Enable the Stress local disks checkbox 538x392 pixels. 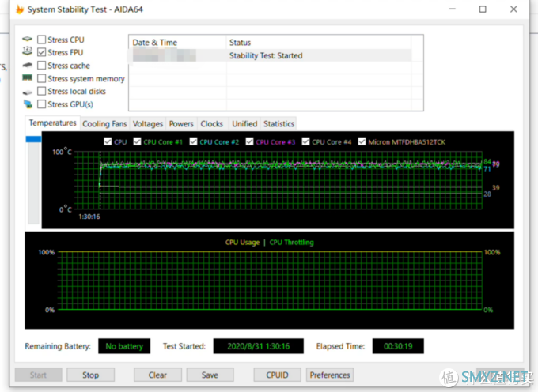click(x=41, y=91)
